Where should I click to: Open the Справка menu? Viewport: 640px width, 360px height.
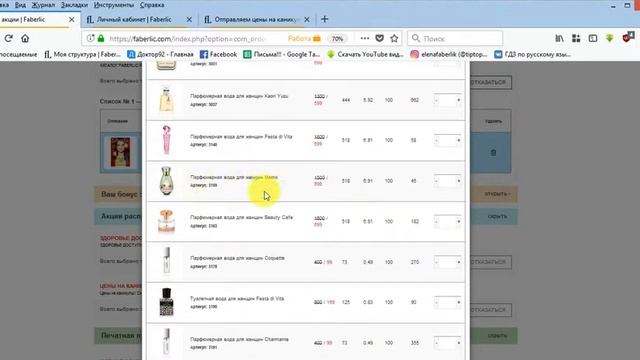pyautogui.click(x=152, y=5)
